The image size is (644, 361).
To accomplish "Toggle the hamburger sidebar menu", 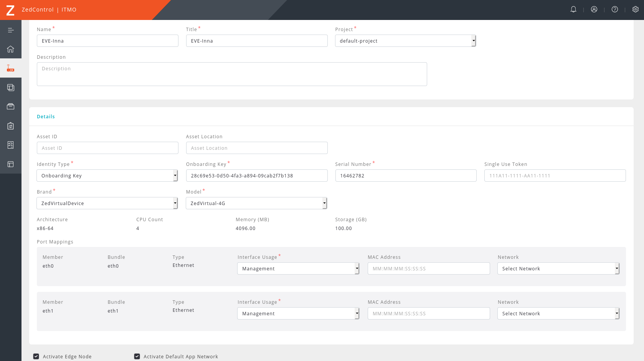I will coord(11,30).
